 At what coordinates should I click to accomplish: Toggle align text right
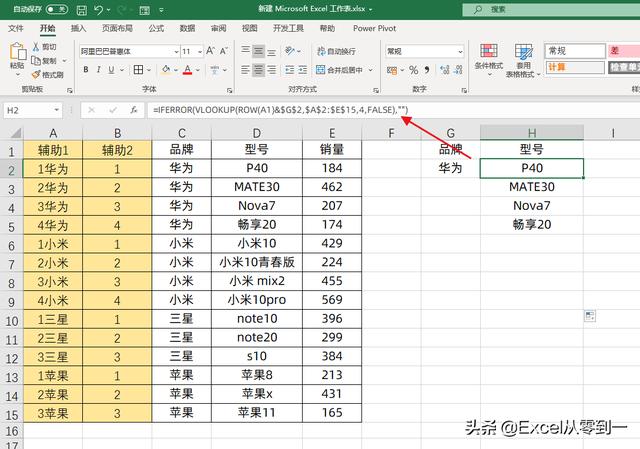tap(271, 70)
